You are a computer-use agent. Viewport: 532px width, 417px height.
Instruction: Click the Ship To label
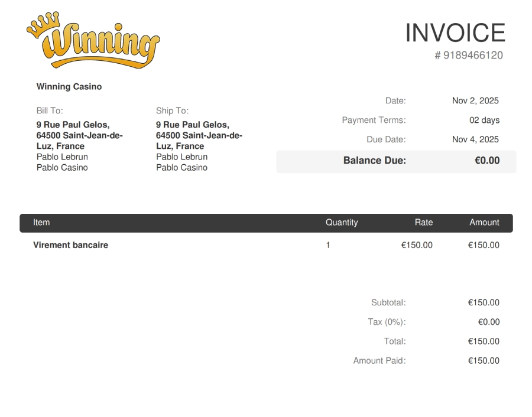(172, 110)
